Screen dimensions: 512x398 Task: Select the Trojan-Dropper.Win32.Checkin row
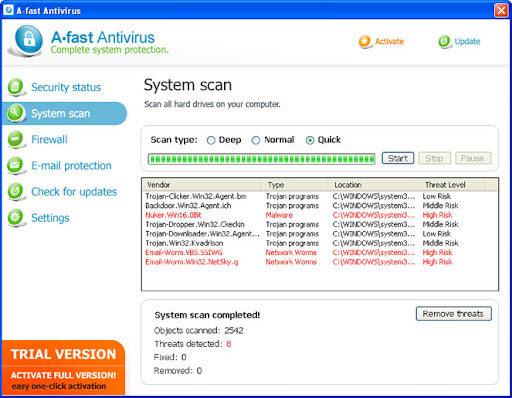point(320,224)
